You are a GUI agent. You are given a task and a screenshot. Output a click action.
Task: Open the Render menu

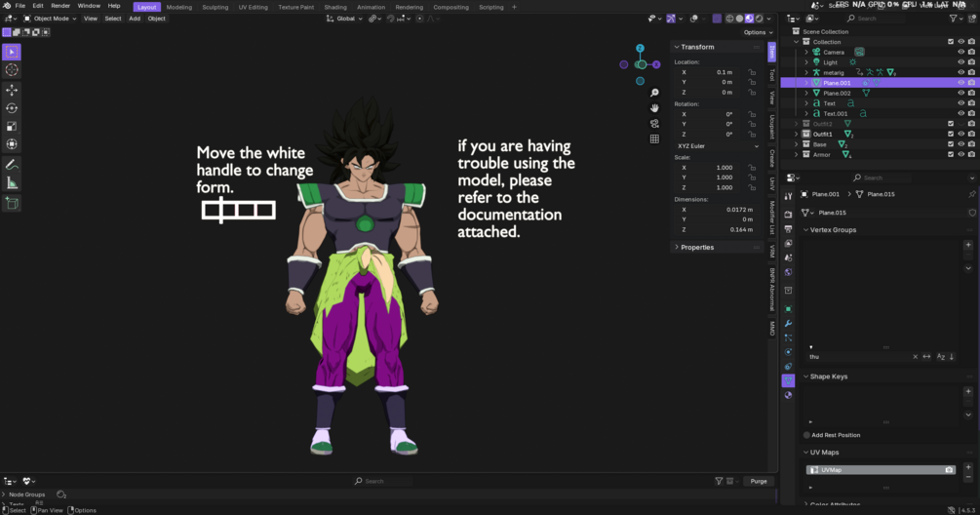(x=60, y=6)
